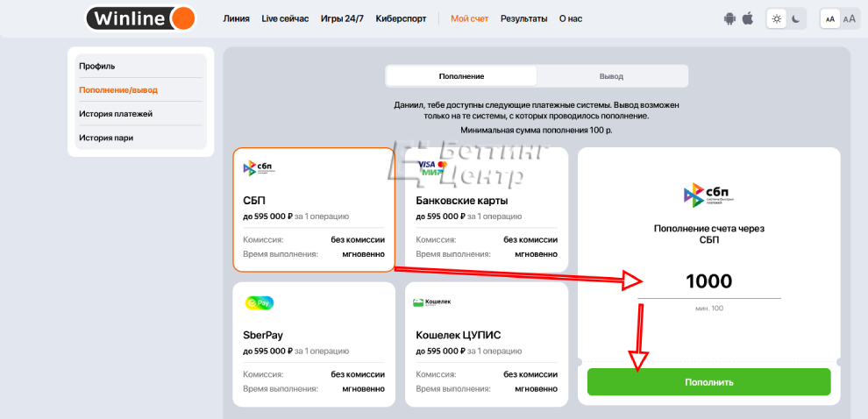Select the larger font size option
The width and height of the screenshot is (868, 419).
point(850,18)
